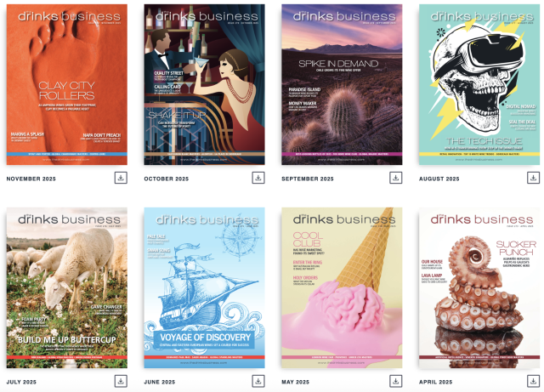Open the Sucker Punch octopus cover
The image size is (544, 392).
pos(479,288)
